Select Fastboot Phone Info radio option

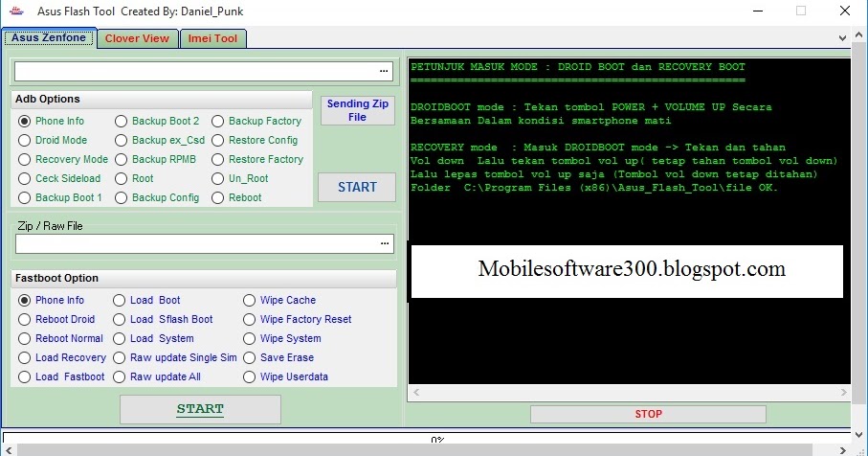tap(52, 300)
